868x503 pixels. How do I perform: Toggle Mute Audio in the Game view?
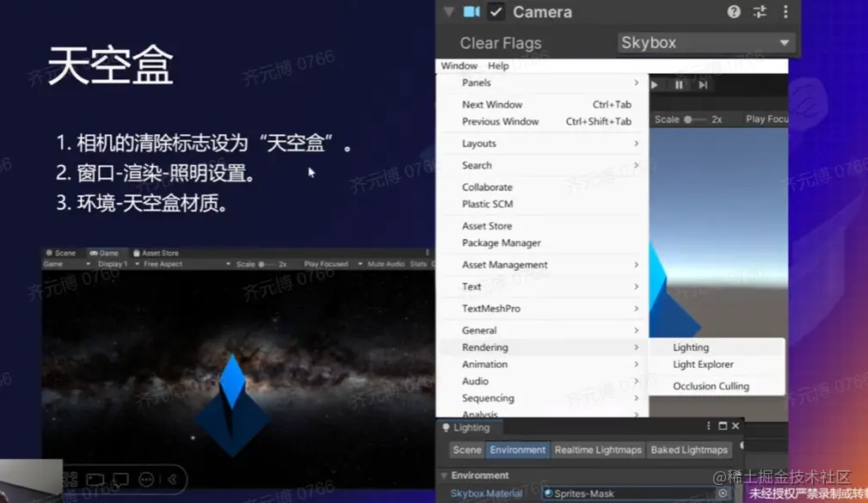[386, 264]
